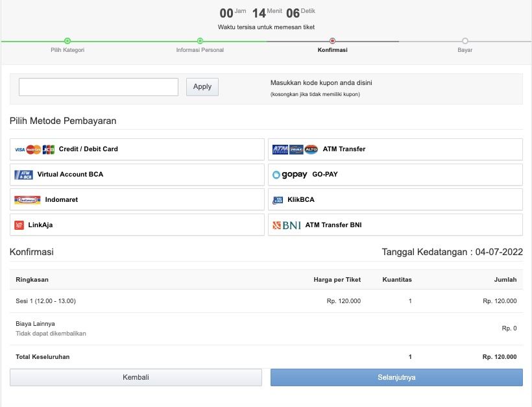
Task: Click the red LinkAja icon
Action: coord(19,225)
